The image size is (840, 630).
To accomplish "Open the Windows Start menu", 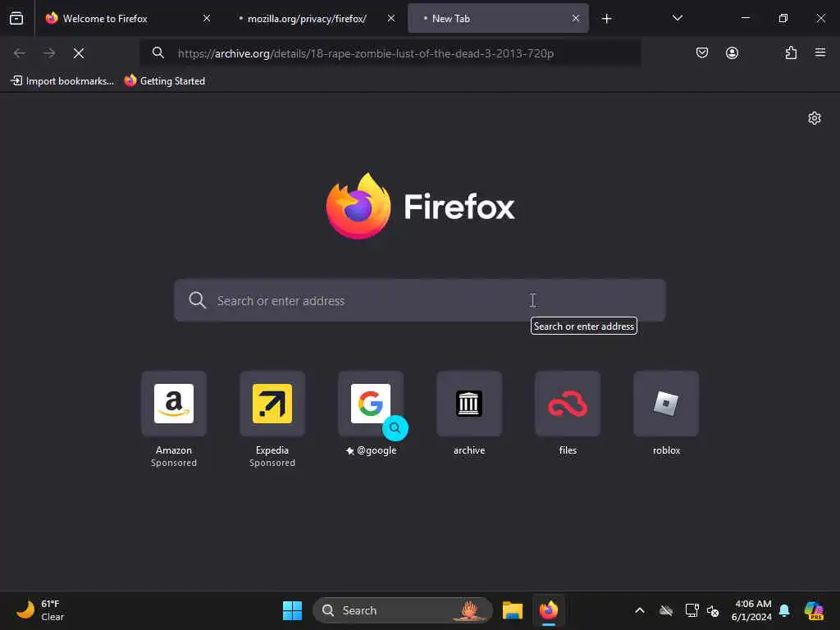I will [x=292, y=610].
